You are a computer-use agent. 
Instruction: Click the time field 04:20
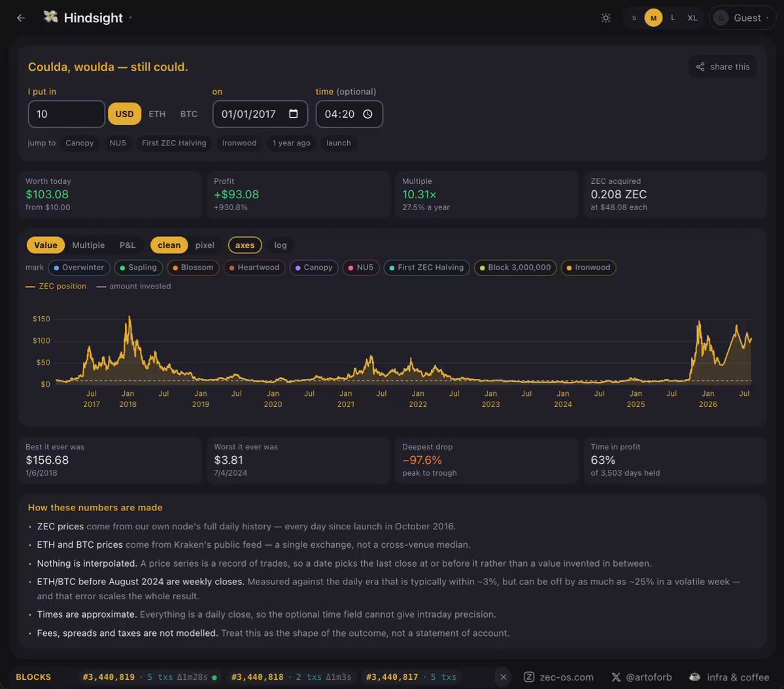pos(349,114)
